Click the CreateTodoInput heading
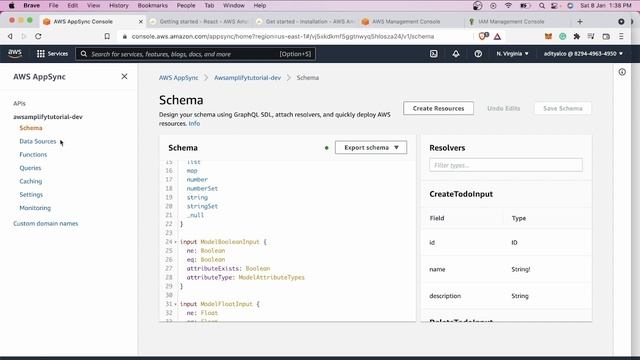The image size is (640, 360). [461, 194]
